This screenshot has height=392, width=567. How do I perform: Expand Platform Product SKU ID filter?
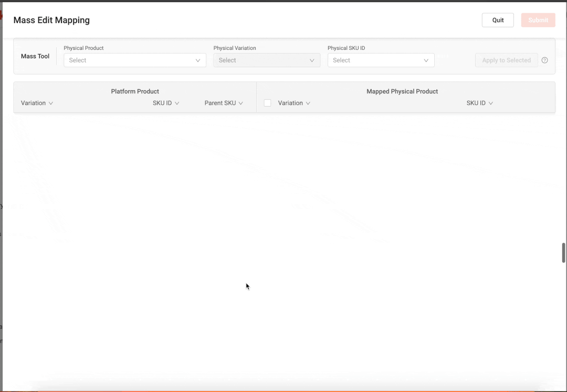tap(177, 103)
